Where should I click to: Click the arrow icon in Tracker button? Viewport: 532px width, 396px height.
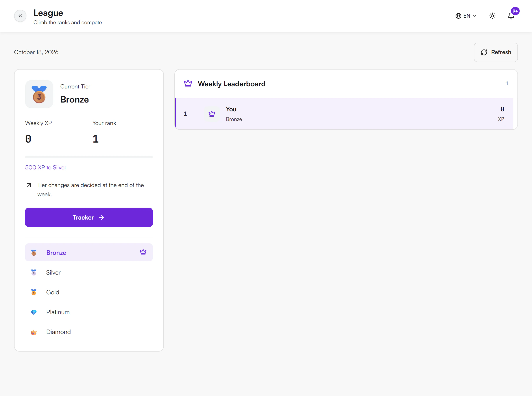click(102, 217)
